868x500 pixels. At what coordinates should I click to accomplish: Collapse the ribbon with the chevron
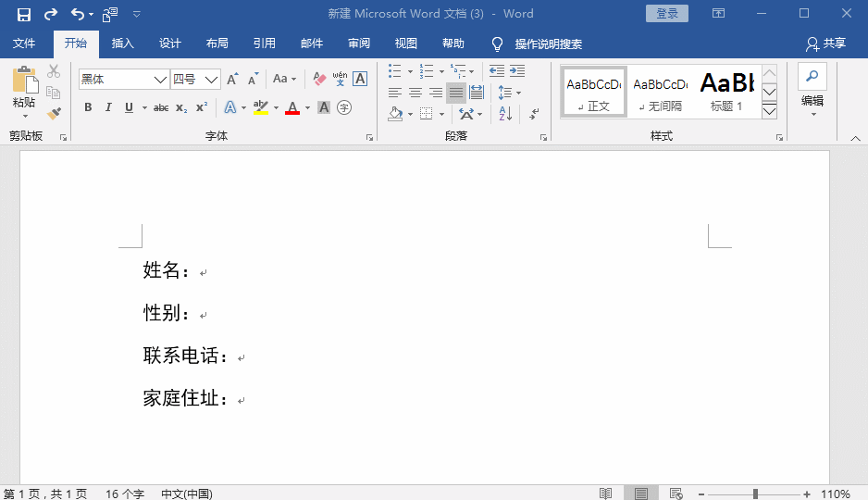coord(855,139)
